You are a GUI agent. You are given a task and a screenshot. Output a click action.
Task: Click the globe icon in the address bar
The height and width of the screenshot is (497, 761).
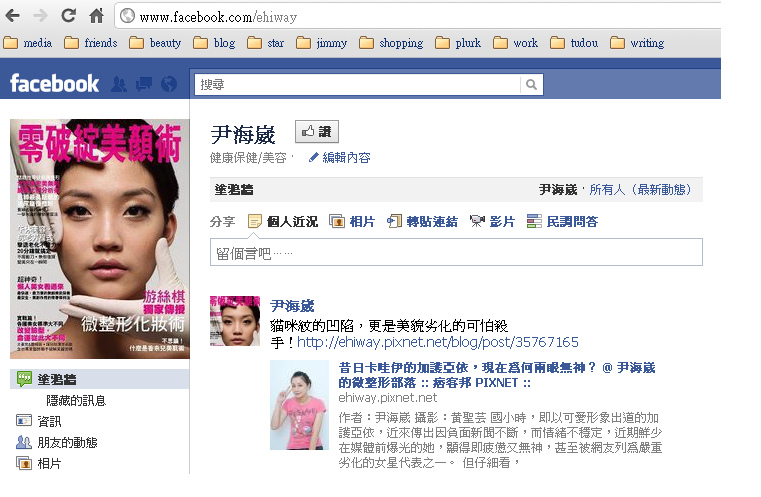point(127,16)
